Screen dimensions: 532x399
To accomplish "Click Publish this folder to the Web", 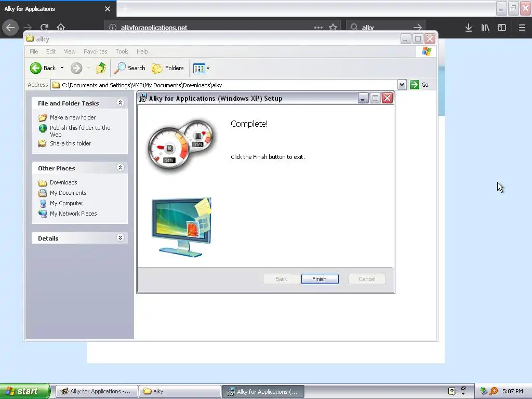I will coord(80,131).
